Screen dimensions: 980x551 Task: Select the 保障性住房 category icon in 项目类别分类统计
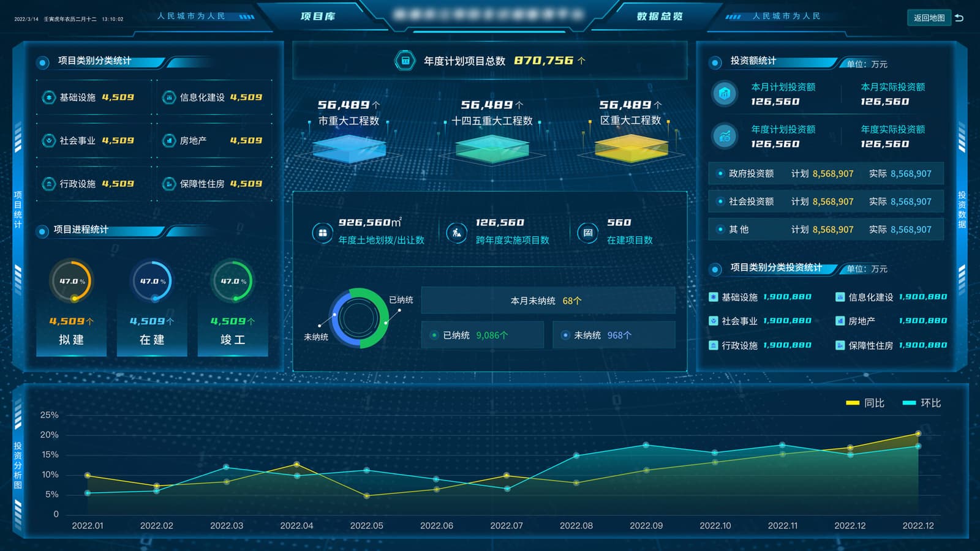(x=169, y=184)
